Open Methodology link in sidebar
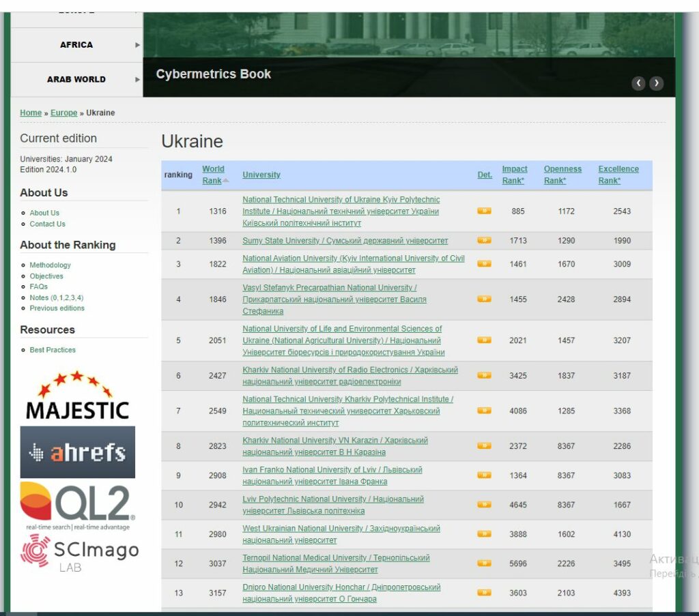This screenshot has height=616, width=699. (50, 265)
